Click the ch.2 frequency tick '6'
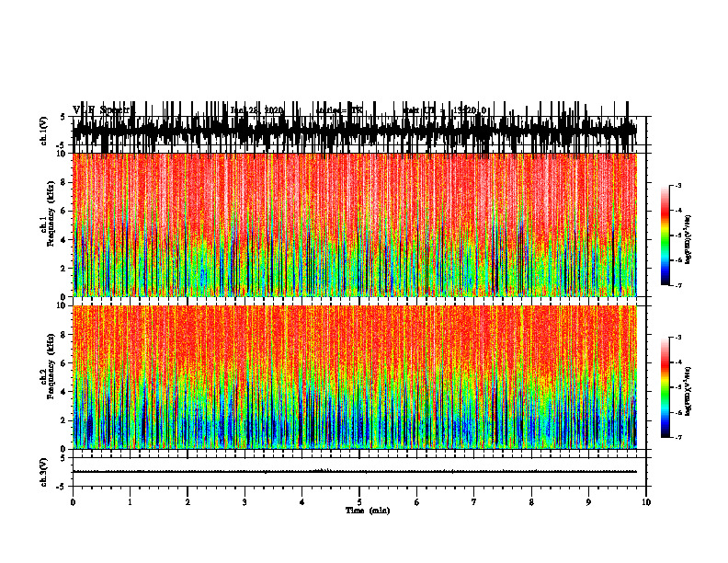Viewport: 728px width, 563px height. [64, 363]
